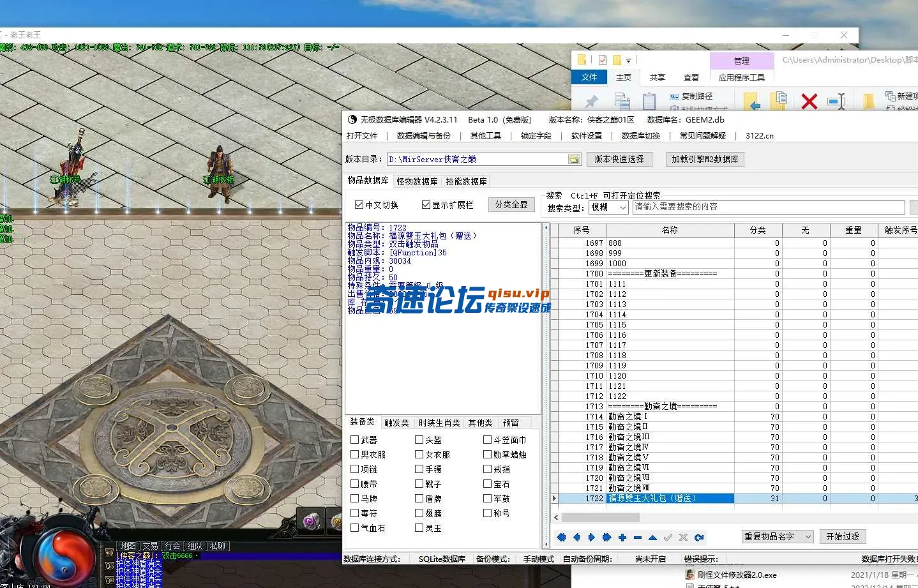The height and width of the screenshot is (588, 918).
Task: Jump to last record in navigator
Action: [606, 537]
